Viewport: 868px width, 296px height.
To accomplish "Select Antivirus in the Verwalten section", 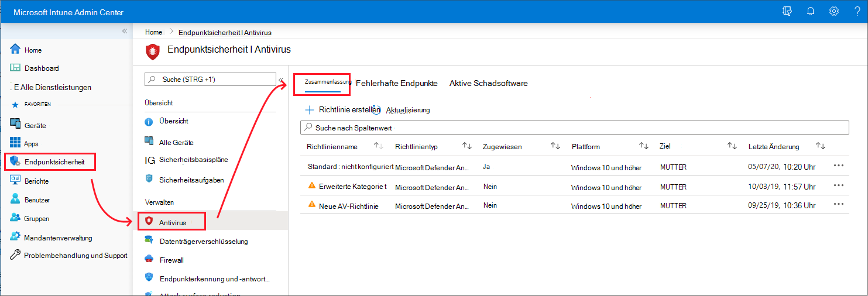I will [x=173, y=222].
